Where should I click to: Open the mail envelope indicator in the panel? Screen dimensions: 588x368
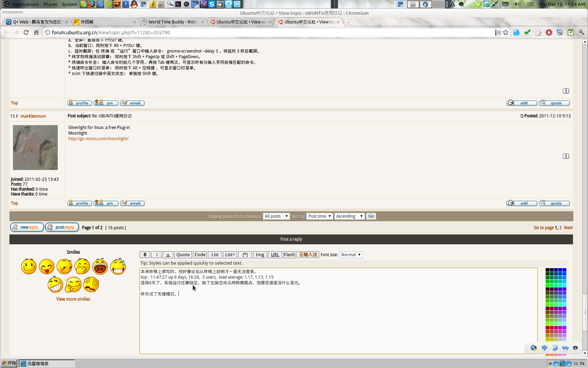[x=531, y=4]
